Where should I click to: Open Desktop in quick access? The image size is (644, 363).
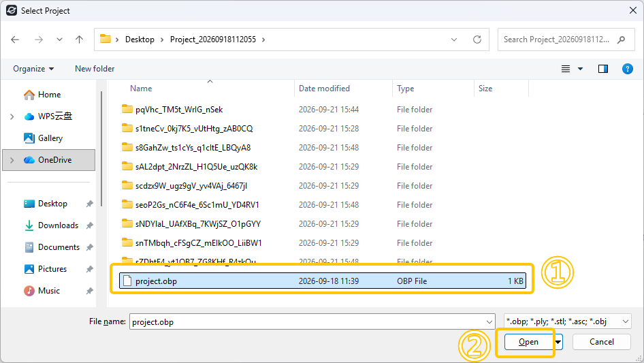click(x=52, y=204)
